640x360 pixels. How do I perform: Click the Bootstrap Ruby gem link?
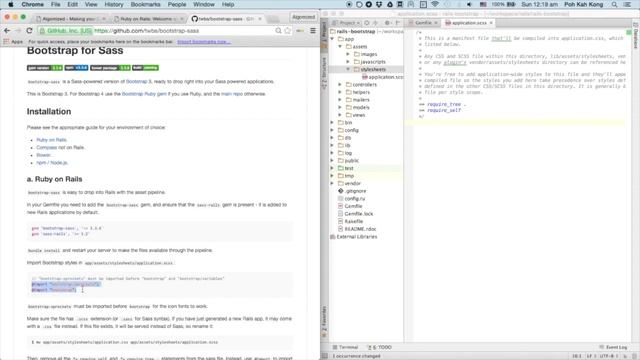click(144, 94)
